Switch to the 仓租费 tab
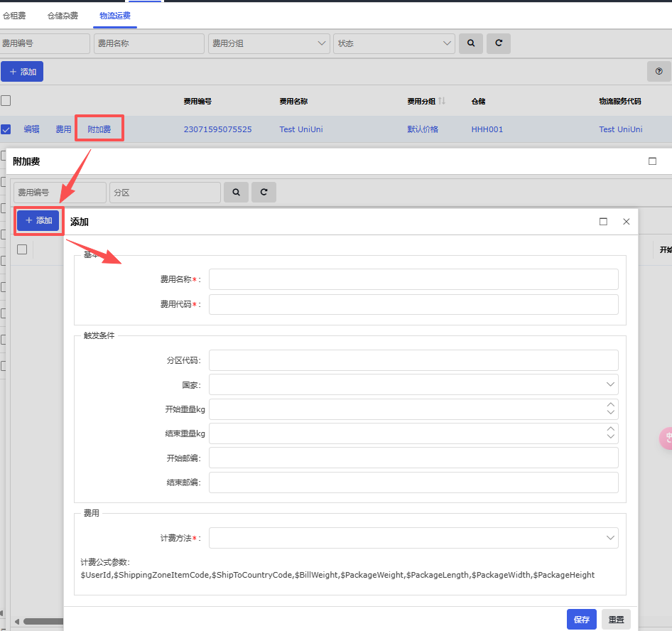The width and height of the screenshot is (672, 631). [x=15, y=15]
